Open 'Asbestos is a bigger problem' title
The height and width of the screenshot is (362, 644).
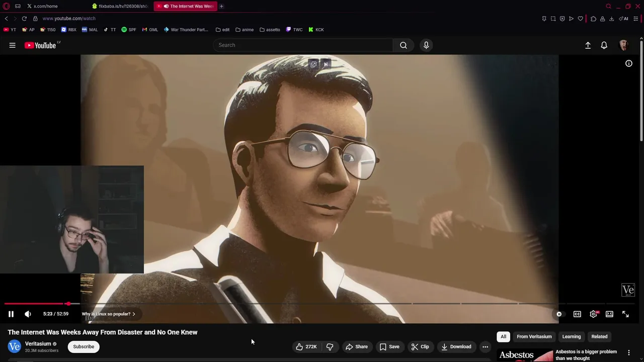point(586,355)
